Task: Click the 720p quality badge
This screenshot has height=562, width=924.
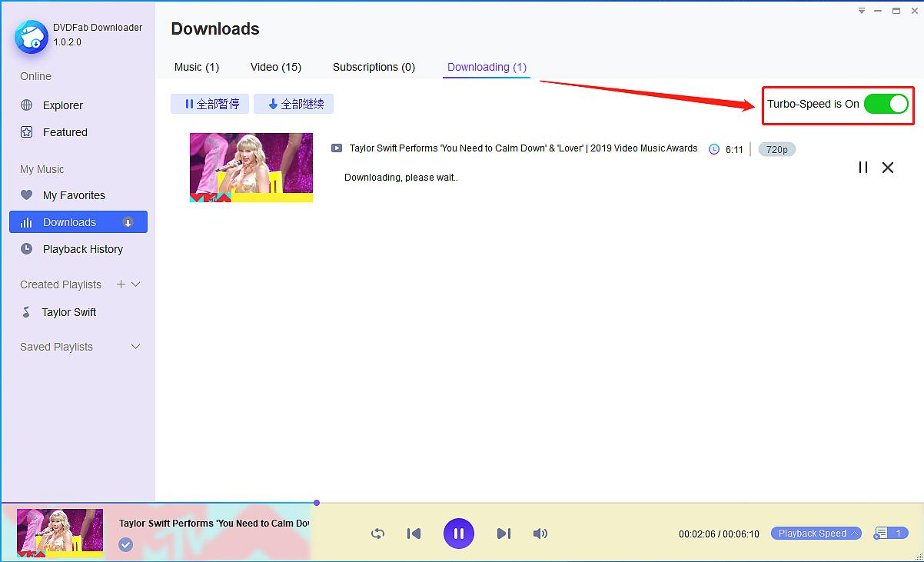Action: point(776,149)
